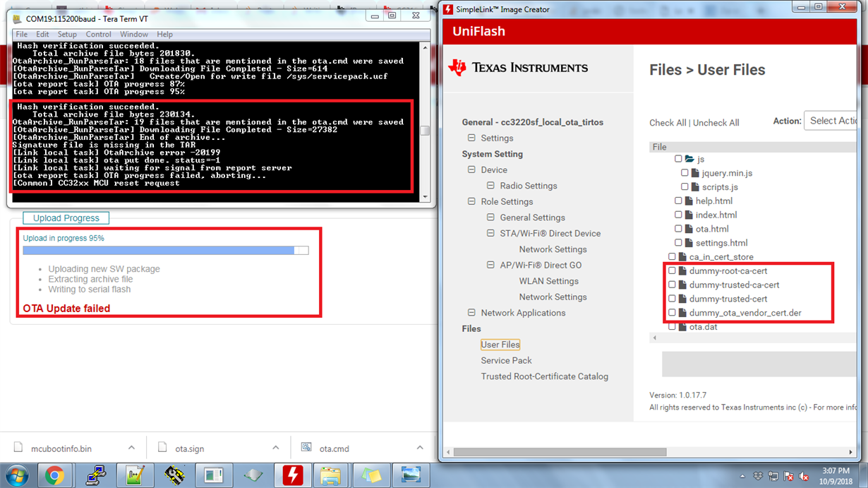
Task: Open Google Chrome from the taskbar
Action: (x=54, y=475)
